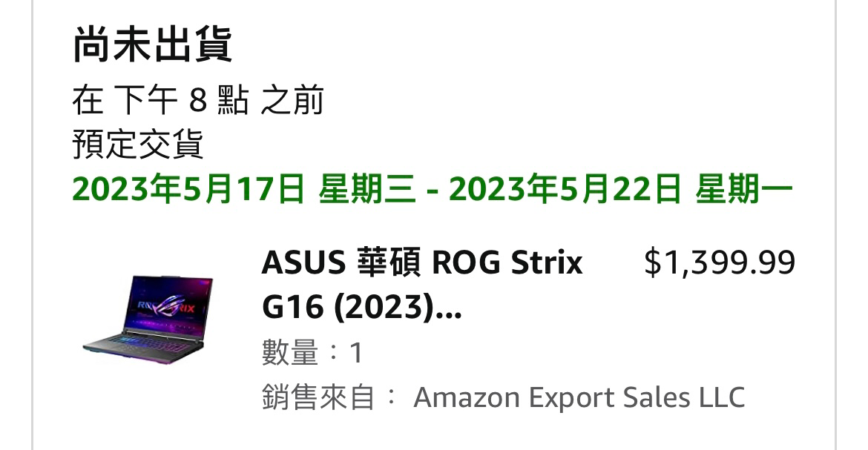Select the 預定交貨 label
Viewport: 868px width, 450px height.
point(137,144)
